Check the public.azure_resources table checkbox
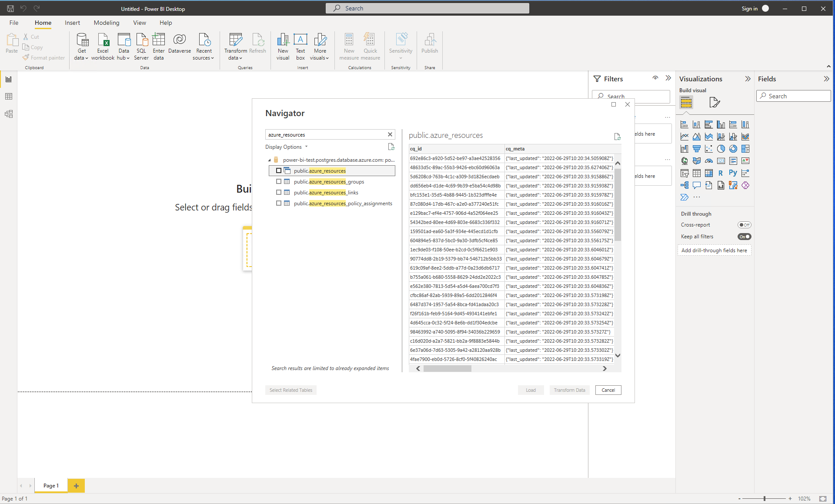 (x=279, y=171)
